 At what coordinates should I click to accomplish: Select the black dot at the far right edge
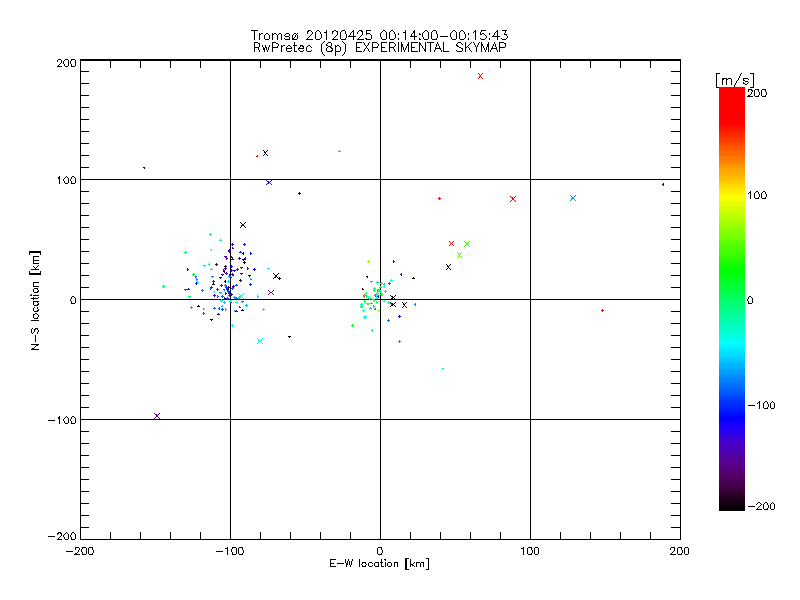[662, 184]
